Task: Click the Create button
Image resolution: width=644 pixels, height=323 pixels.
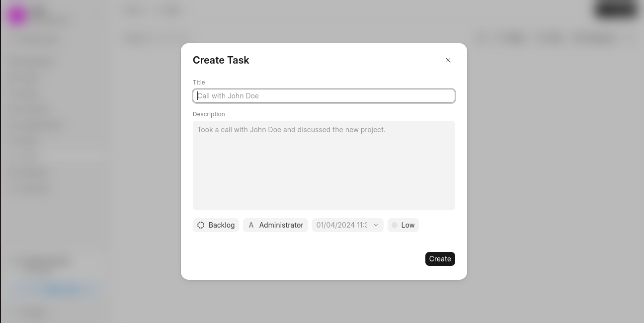Action: pyautogui.click(x=440, y=258)
